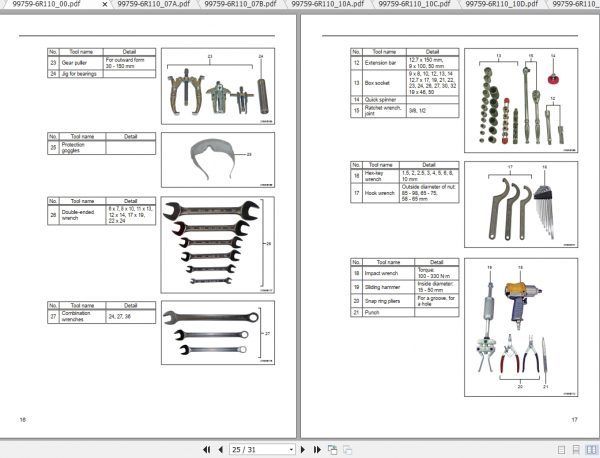Select the two-page facing view layout
Viewport: 600px width, 458px height.
[x=590, y=450]
